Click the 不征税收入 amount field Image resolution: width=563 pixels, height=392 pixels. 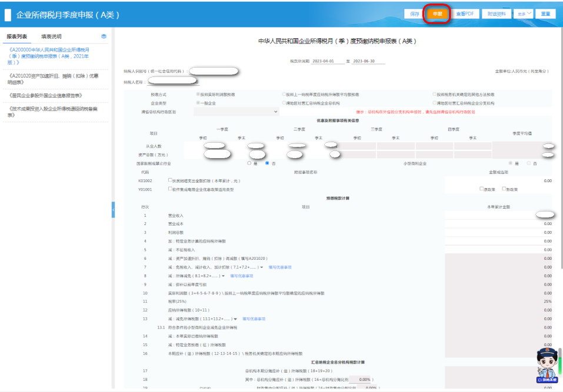498,250
